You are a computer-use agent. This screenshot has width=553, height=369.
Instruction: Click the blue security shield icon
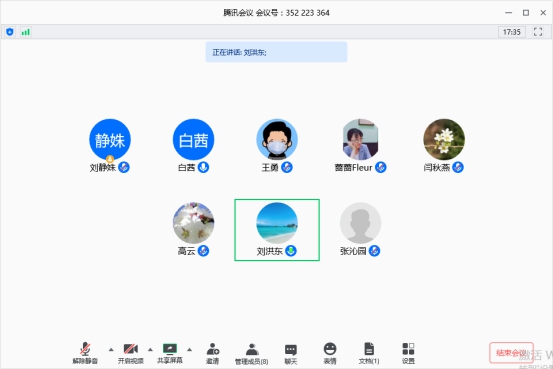pyautogui.click(x=10, y=32)
